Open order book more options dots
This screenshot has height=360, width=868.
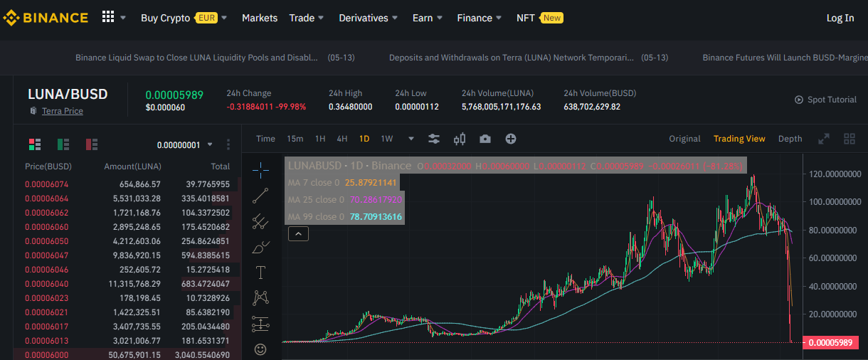coord(228,144)
